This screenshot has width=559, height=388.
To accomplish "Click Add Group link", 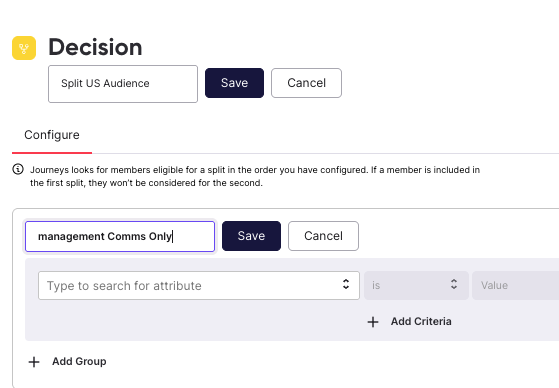I will pos(79,362).
